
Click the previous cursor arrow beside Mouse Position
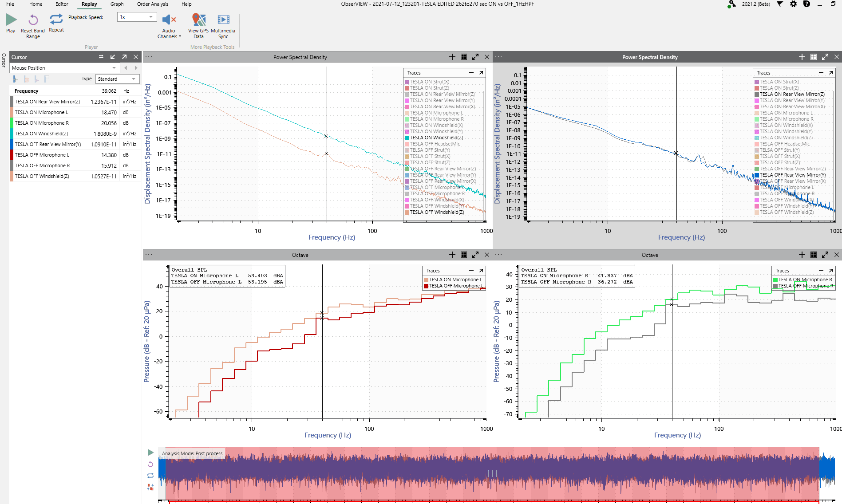click(x=126, y=68)
